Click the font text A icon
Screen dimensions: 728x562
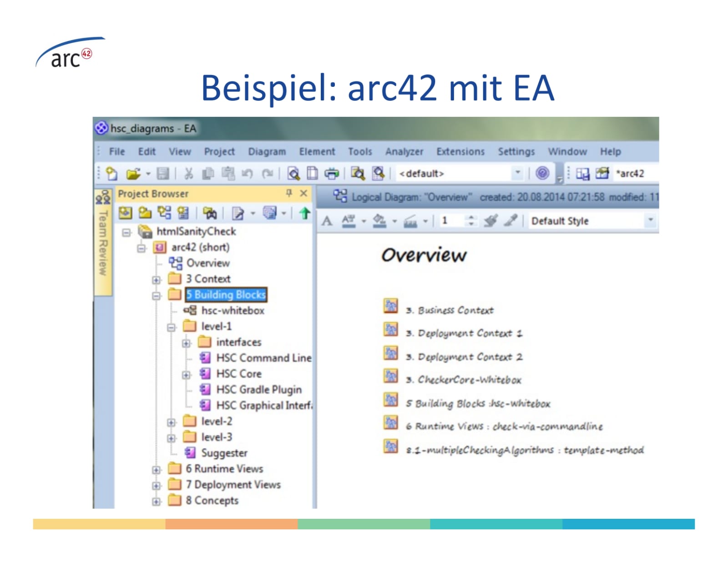(x=327, y=221)
